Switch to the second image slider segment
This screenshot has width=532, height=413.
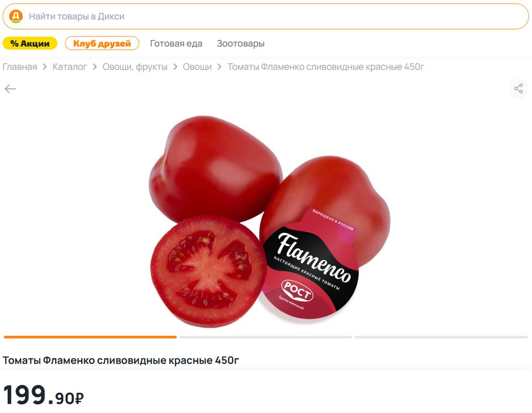pos(265,337)
